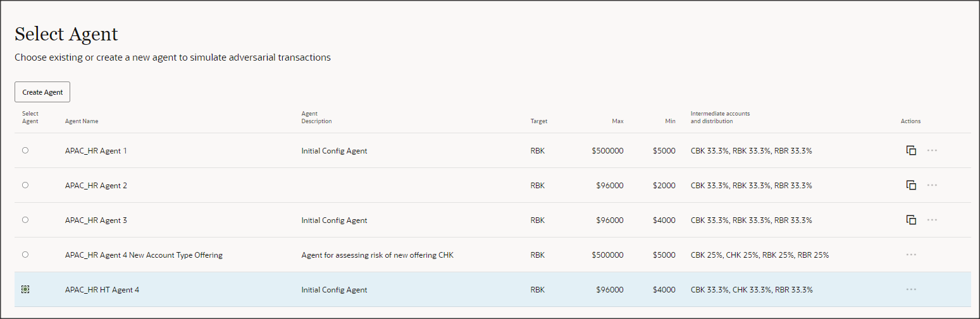The image size is (980, 319).
Task: Choose APAC_HR Agent 2 radio option
Action: pyautogui.click(x=25, y=185)
